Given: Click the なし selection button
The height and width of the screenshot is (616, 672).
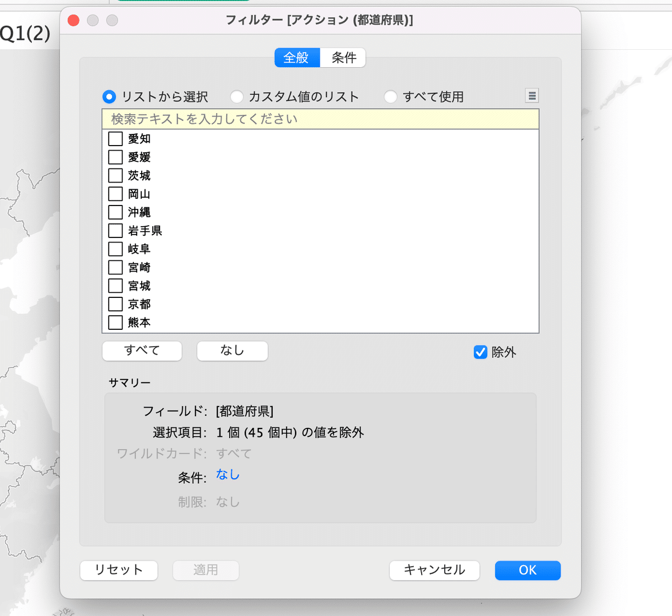Looking at the screenshot, I should tap(232, 351).
